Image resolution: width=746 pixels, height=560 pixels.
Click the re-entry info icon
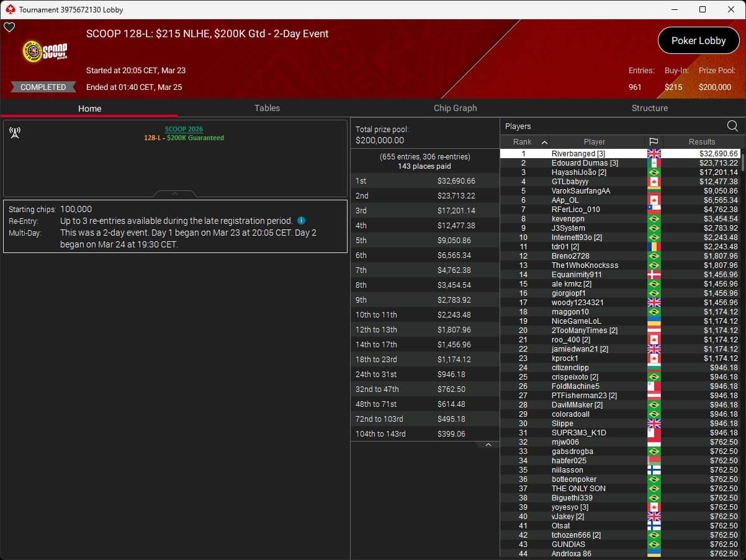click(x=301, y=221)
